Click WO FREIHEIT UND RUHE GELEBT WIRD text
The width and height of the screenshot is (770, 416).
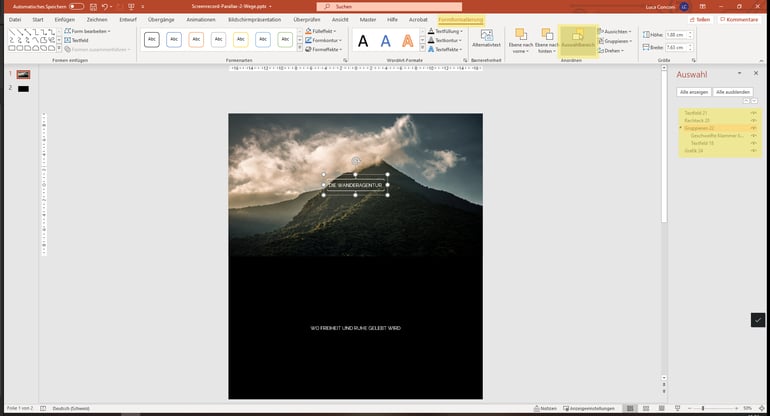point(356,328)
